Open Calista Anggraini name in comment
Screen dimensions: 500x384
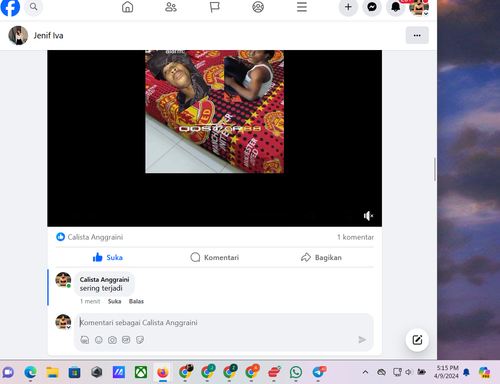[104, 279]
